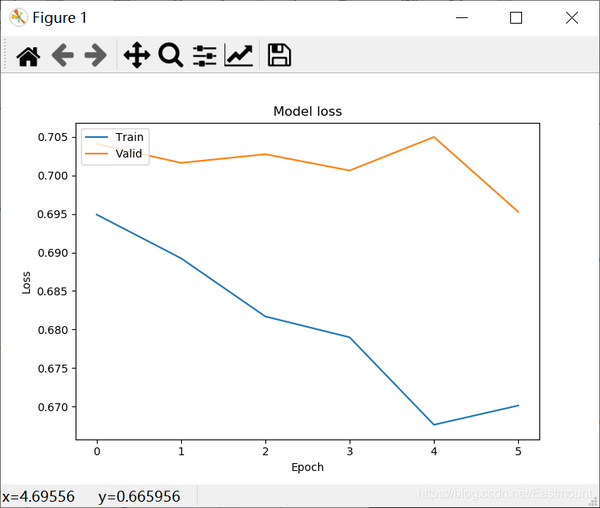
Task: Activate the Zoom to rectangle tool
Action: tap(171, 55)
